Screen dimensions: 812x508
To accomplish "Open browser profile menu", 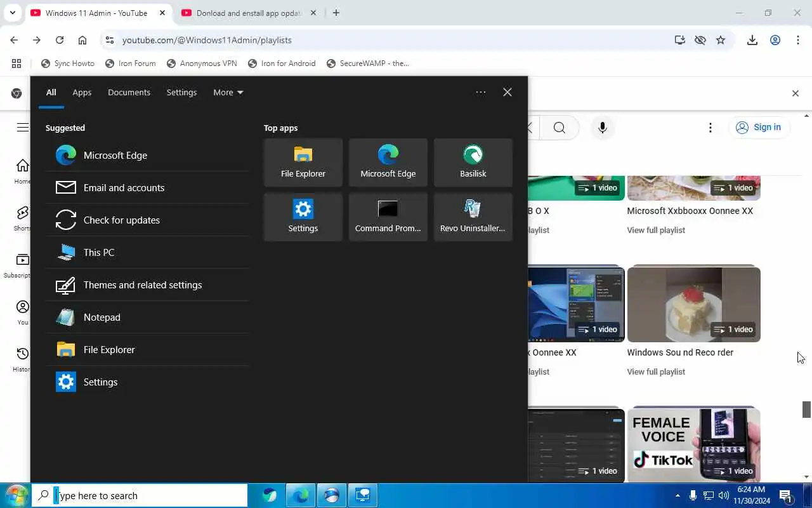I will point(775,40).
